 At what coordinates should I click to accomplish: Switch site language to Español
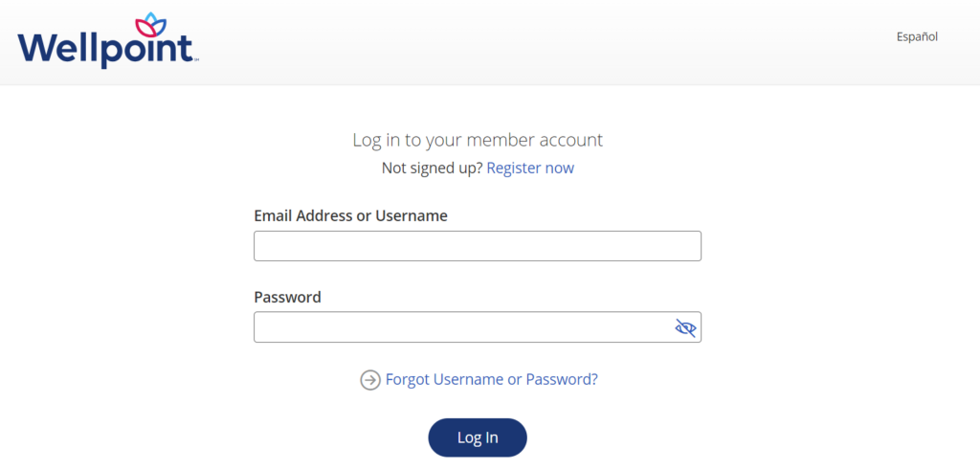click(x=917, y=36)
